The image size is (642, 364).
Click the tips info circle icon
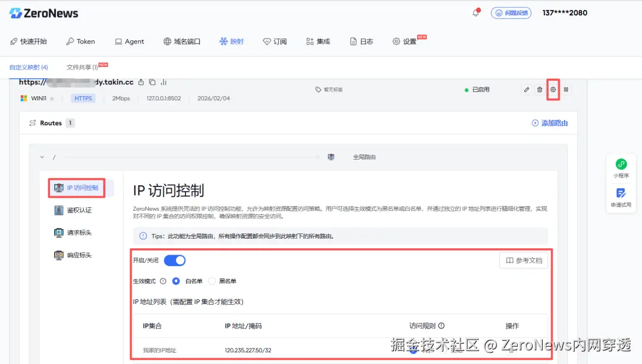point(143,236)
